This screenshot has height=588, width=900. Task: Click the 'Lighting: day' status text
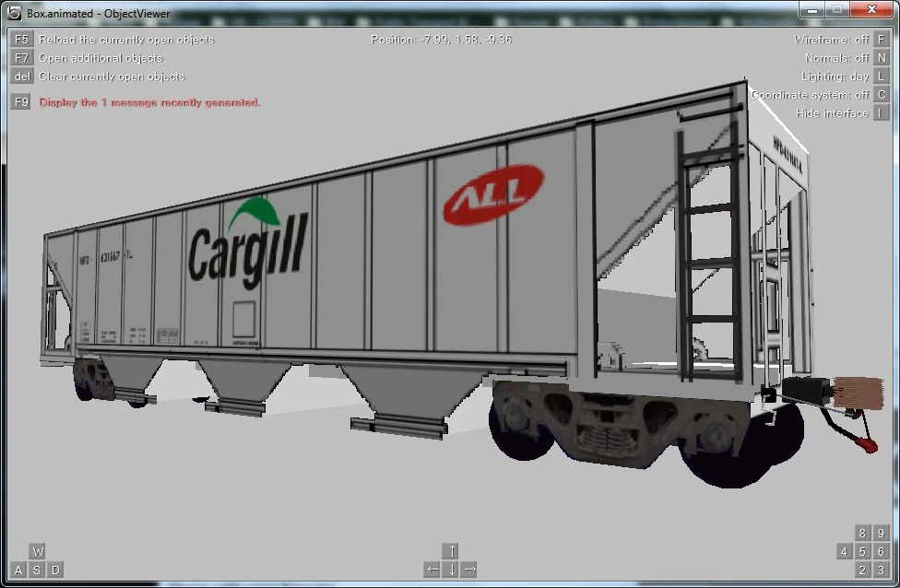(835, 76)
